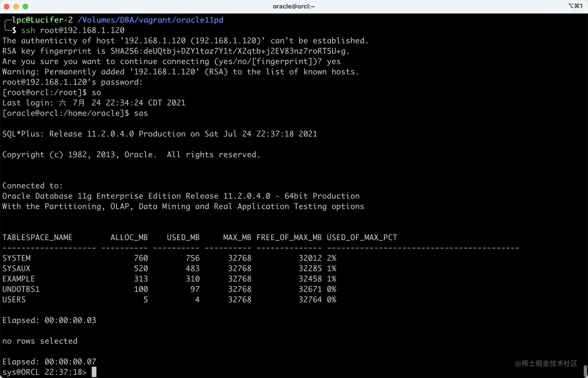Click the RSA key fingerprint line
The image size is (588, 378).
(176, 51)
